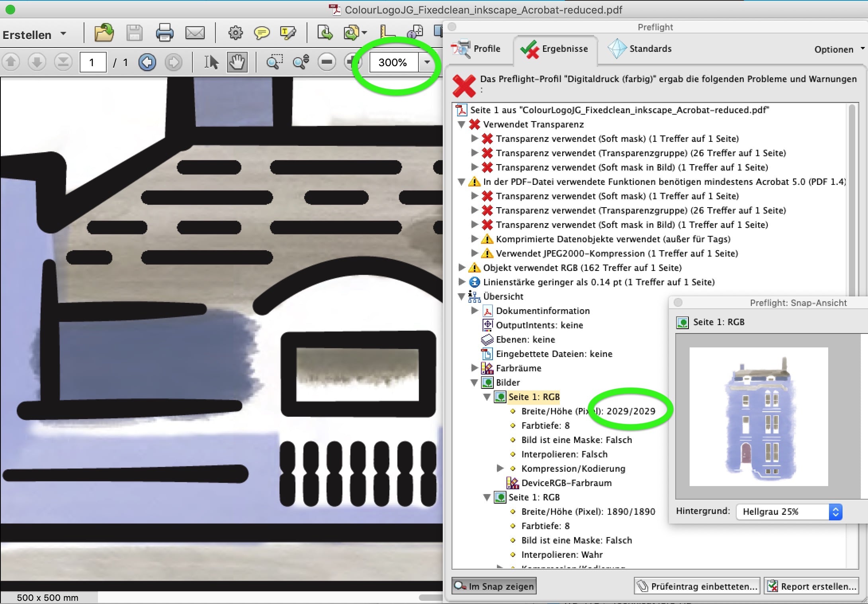Open a file using the folder icon
Viewport: 868px width, 604px height.
[103, 33]
